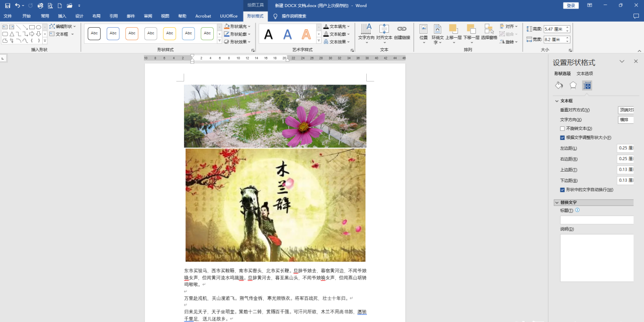Insert an ellipse from the shapes gallery
Screen dimensions: 644x322
pos(38,27)
